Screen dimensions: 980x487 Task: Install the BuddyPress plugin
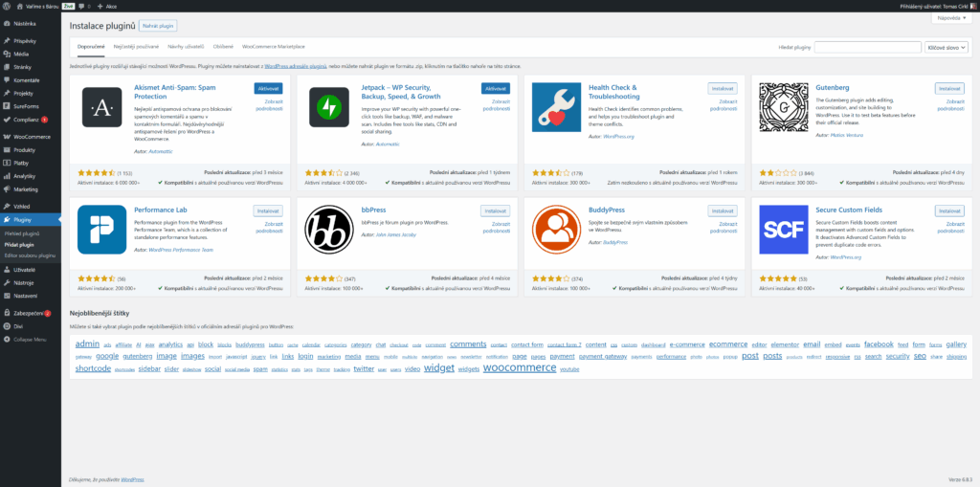point(723,210)
